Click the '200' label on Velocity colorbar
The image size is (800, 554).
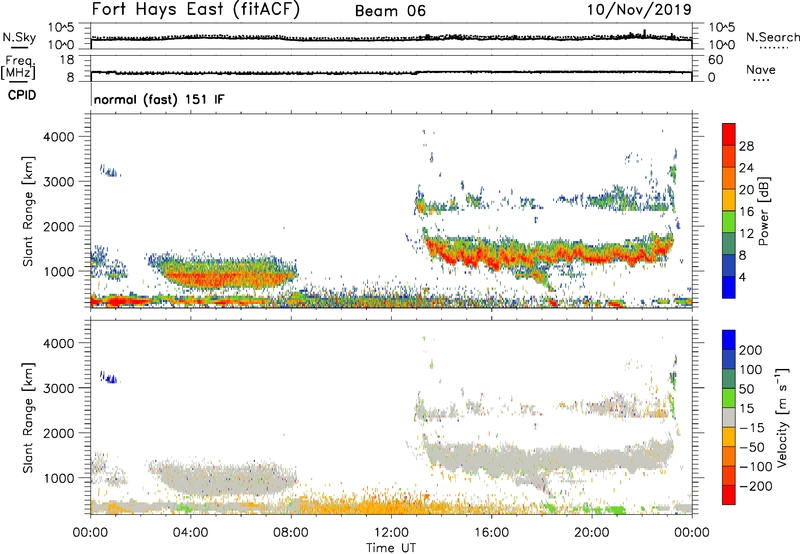(x=751, y=350)
